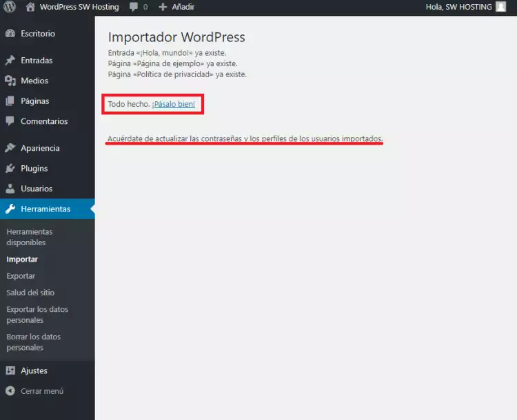Image resolution: width=517 pixels, height=420 pixels.
Task: Click the comments bubble icon in admin bar
Action: (x=134, y=7)
